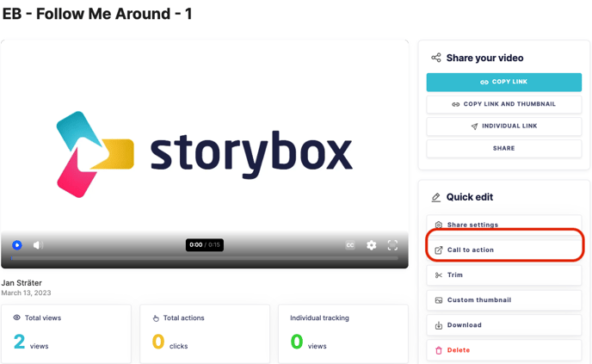Toggle closed captions CC button

click(350, 245)
